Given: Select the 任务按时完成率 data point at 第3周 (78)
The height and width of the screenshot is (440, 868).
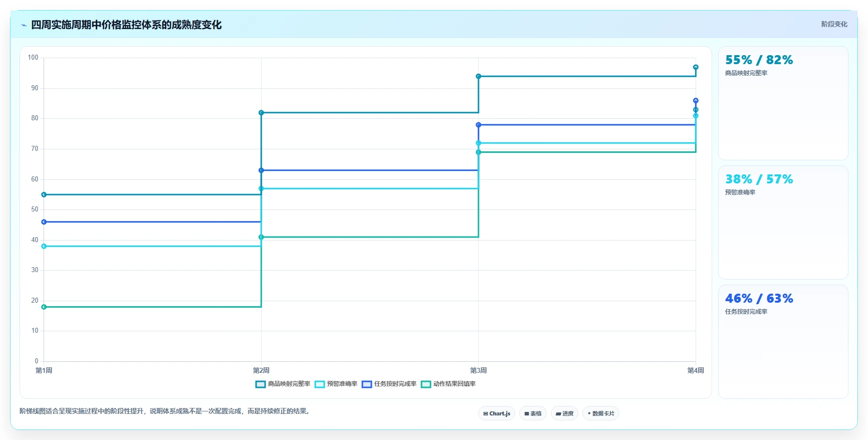Looking at the screenshot, I should point(479,125).
